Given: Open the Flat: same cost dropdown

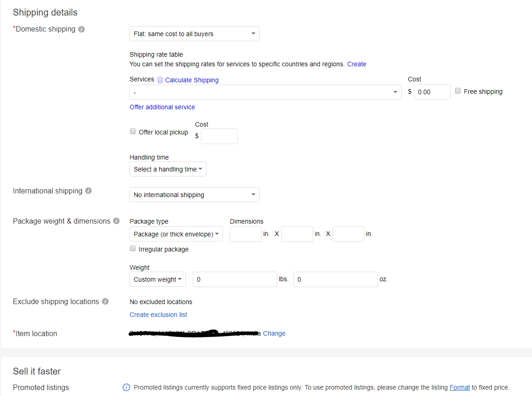Looking at the screenshot, I should point(194,34).
